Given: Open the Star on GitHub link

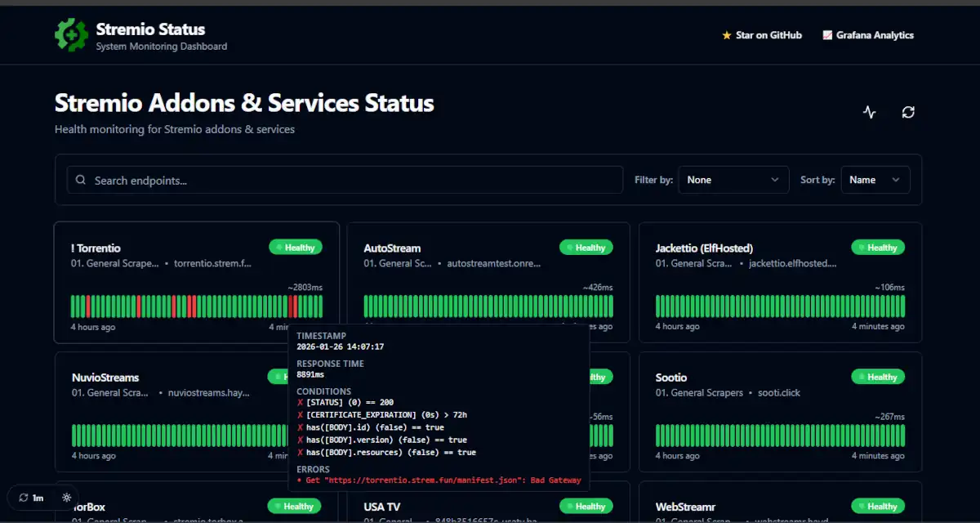Looking at the screenshot, I should pos(768,35).
